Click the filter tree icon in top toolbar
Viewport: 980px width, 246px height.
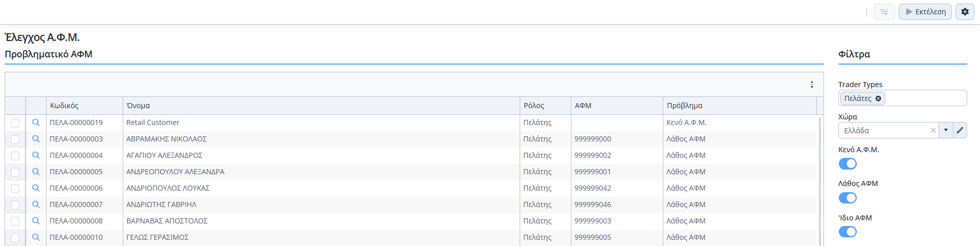point(884,12)
